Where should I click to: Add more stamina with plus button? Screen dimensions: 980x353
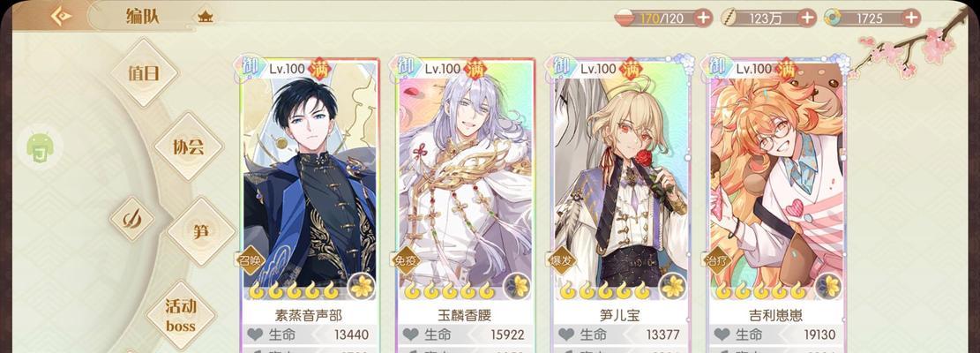[704, 19]
